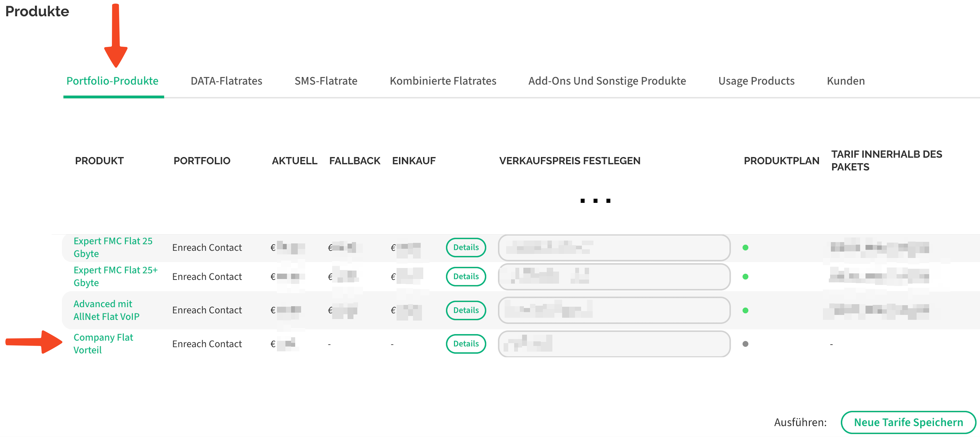Click the three-dot ellipsis under Verkaufspreis Festlegen
The height and width of the screenshot is (437, 980).
tap(595, 201)
